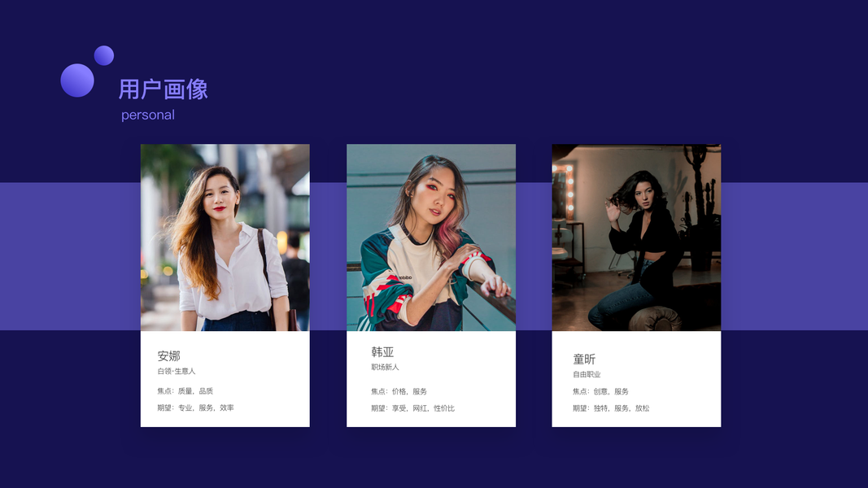868x488 pixels.
Task: Select the name 童昕 on third card
Action: (584, 359)
